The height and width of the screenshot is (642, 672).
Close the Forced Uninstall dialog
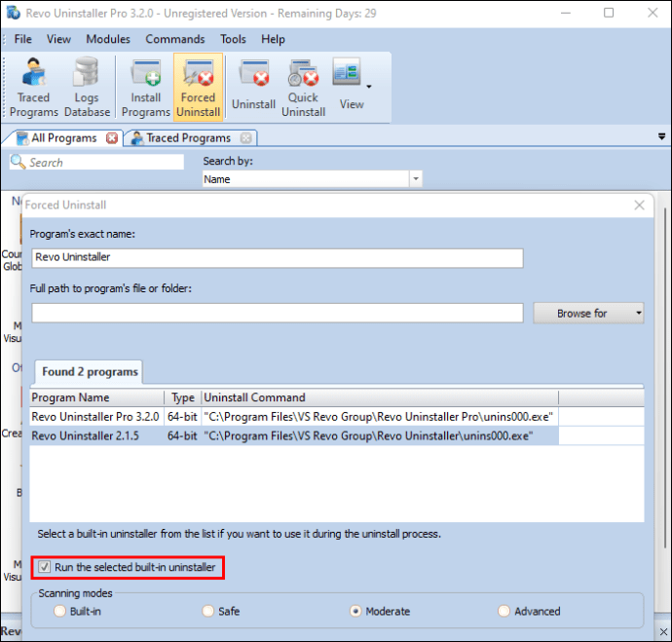639,205
